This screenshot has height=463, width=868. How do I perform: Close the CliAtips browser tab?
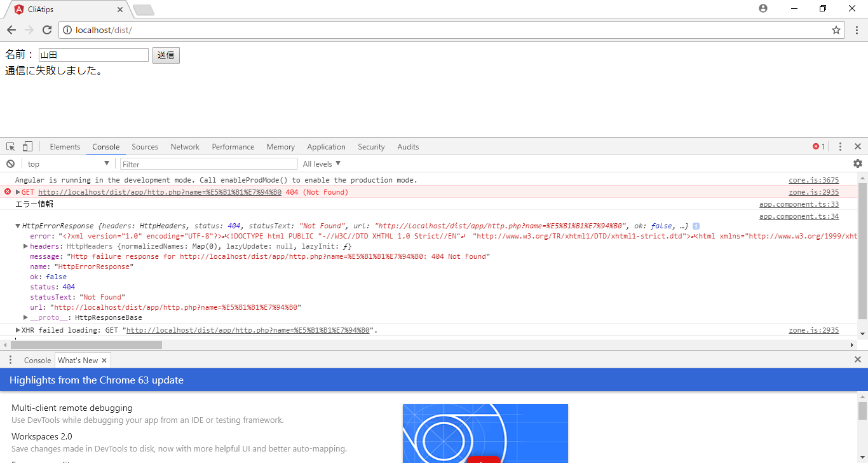pyautogui.click(x=120, y=10)
